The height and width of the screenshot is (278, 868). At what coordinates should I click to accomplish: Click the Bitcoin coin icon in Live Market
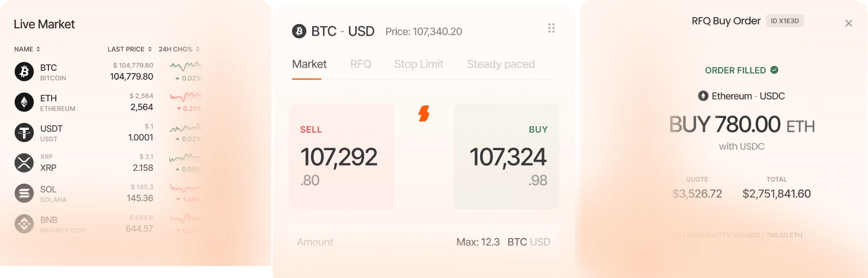24,71
